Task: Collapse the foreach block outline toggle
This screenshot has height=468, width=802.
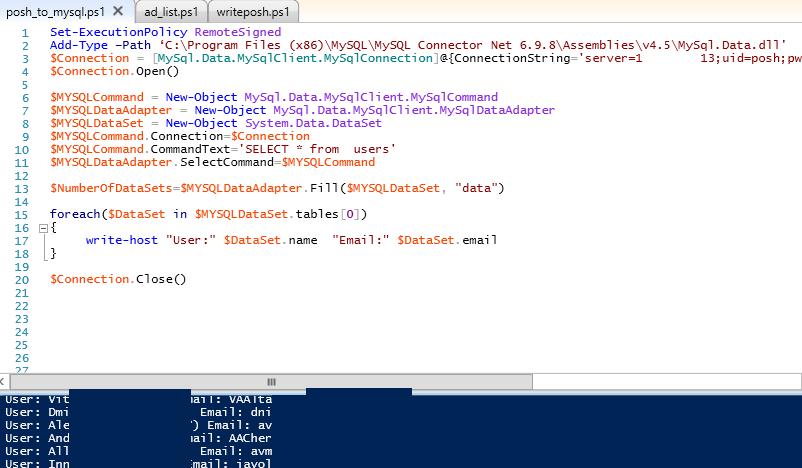Action: (41, 228)
